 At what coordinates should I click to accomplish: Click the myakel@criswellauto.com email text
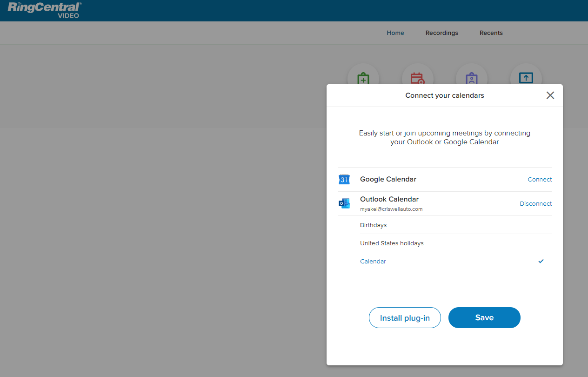tap(391, 209)
